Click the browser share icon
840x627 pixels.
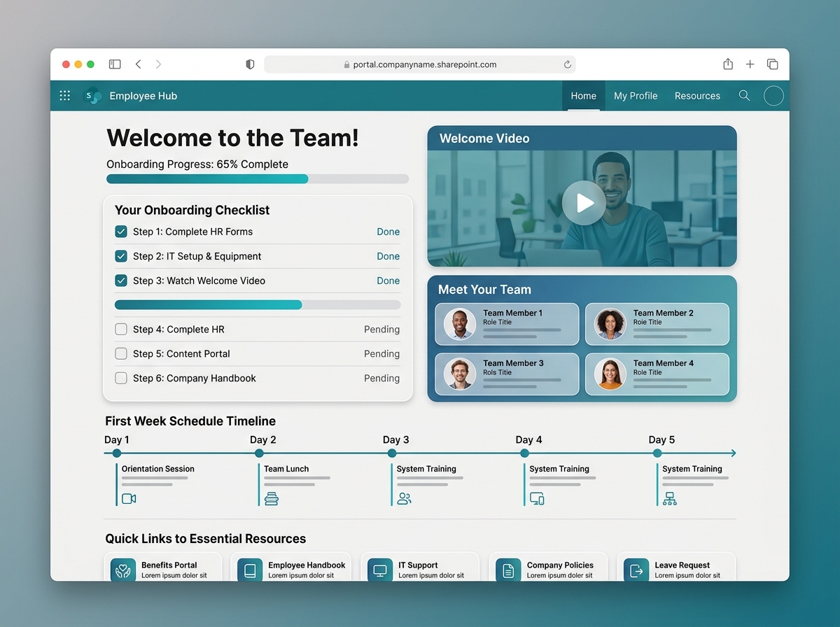[728, 64]
